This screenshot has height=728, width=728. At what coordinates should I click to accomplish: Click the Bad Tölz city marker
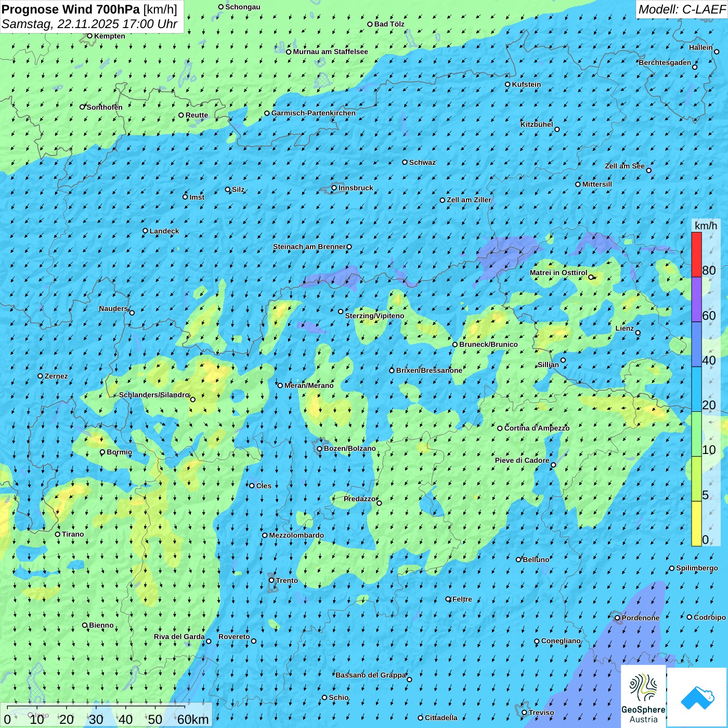[x=370, y=24]
